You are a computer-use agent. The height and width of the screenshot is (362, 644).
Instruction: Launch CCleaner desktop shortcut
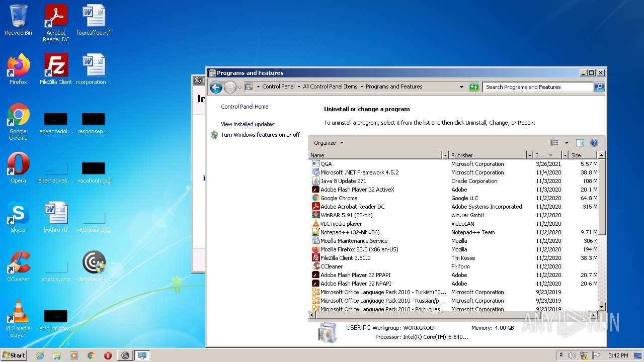[18, 266]
